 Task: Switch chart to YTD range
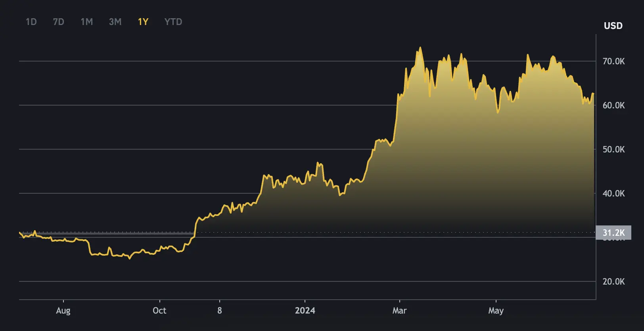173,22
